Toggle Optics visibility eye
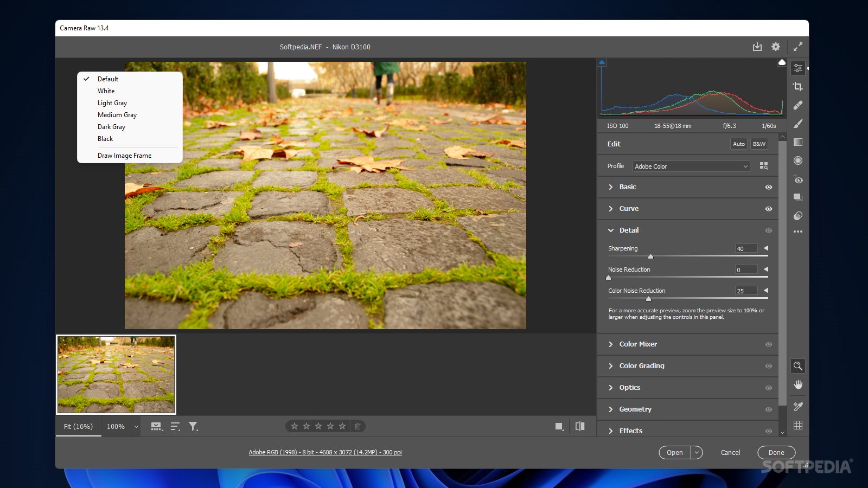The width and height of the screenshot is (868, 488). tap(769, 388)
